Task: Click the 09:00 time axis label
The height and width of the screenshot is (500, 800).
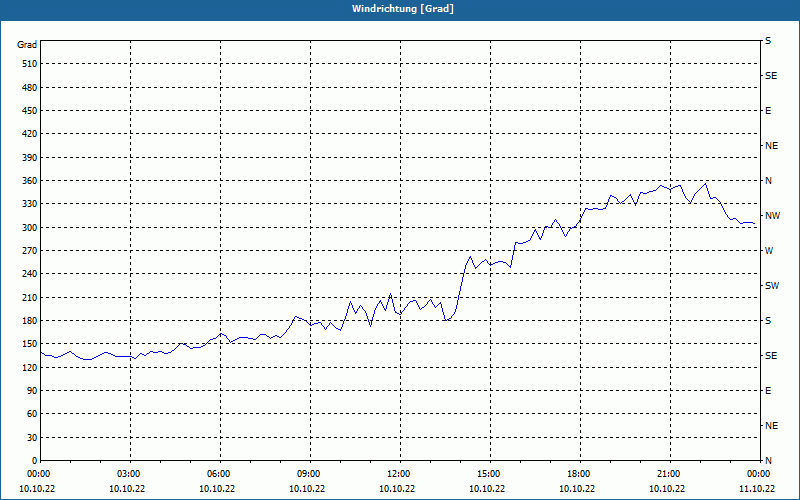Action: 310,473
